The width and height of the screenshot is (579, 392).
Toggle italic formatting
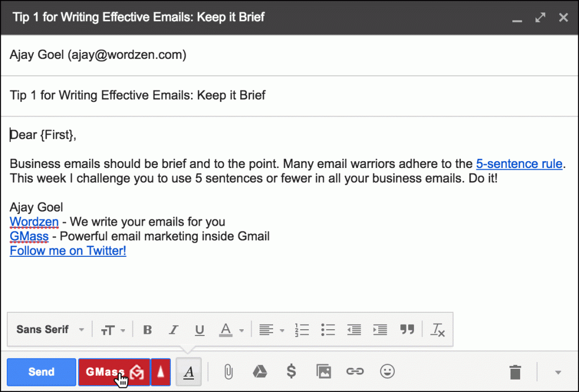point(174,329)
